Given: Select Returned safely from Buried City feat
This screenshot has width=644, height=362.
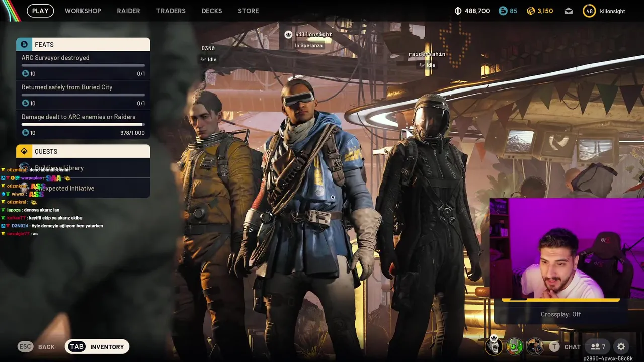Looking at the screenshot, I should (83, 95).
